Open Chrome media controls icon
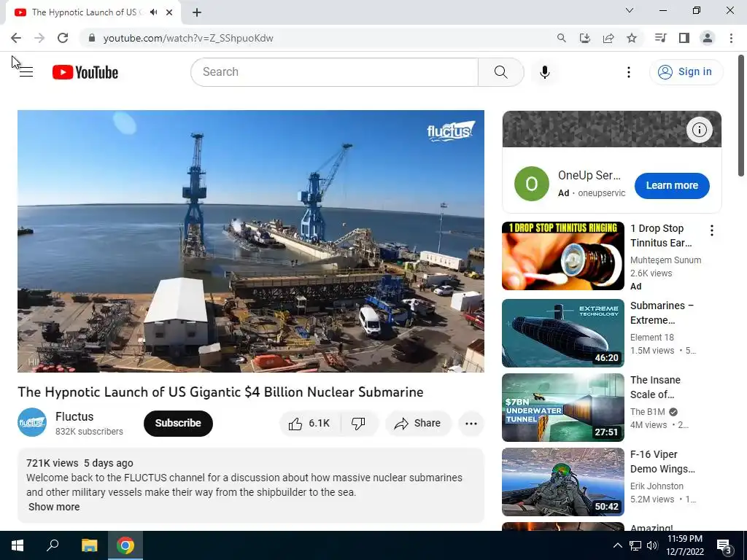The image size is (747, 560). click(x=660, y=38)
